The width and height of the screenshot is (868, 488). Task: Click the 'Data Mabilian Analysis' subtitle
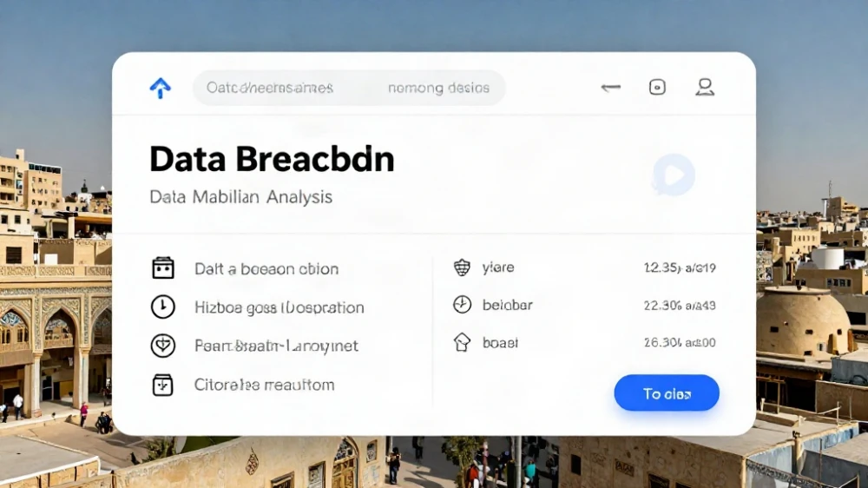pyautogui.click(x=240, y=196)
